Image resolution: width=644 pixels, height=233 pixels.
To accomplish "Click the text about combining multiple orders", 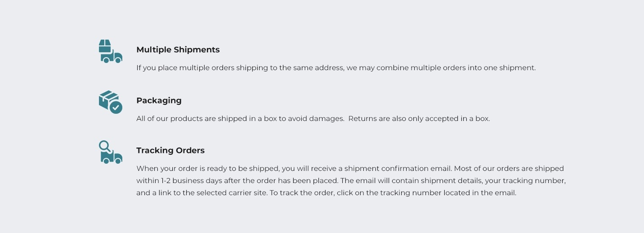I will pyautogui.click(x=336, y=68).
